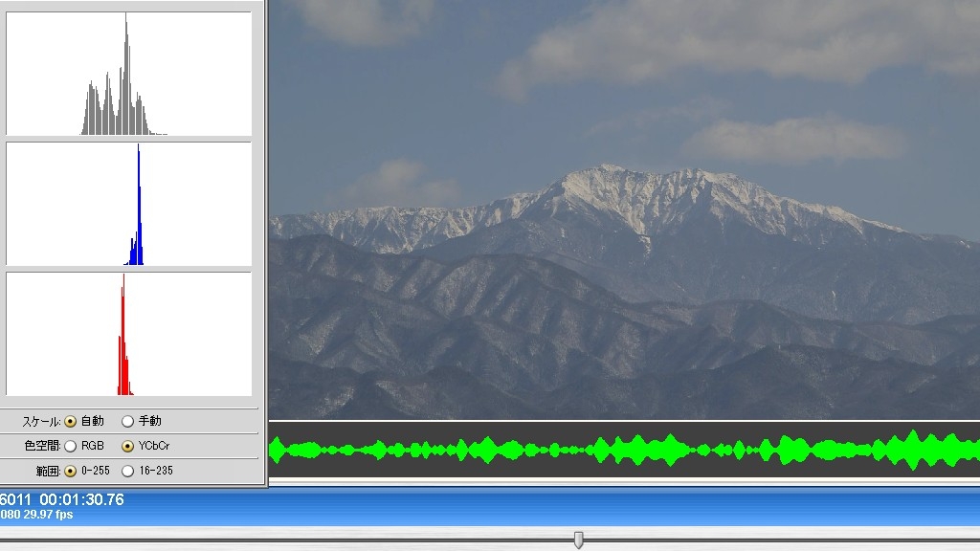Click the red Cr histogram graph
980x551 pixels.
tap(128, 334)
